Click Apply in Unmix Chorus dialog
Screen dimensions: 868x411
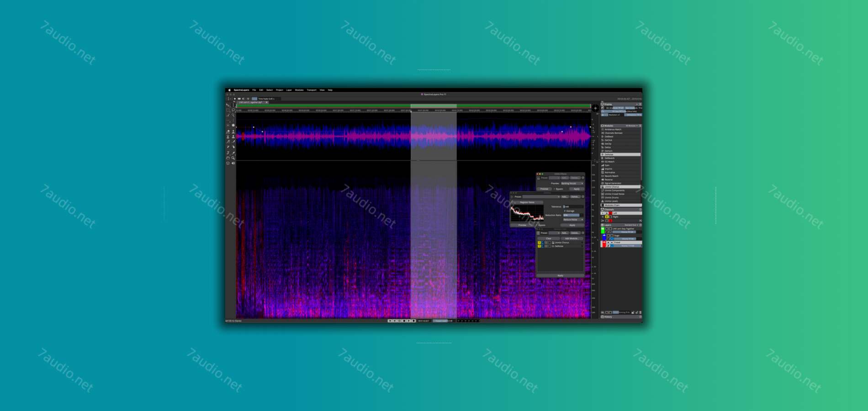577,189
